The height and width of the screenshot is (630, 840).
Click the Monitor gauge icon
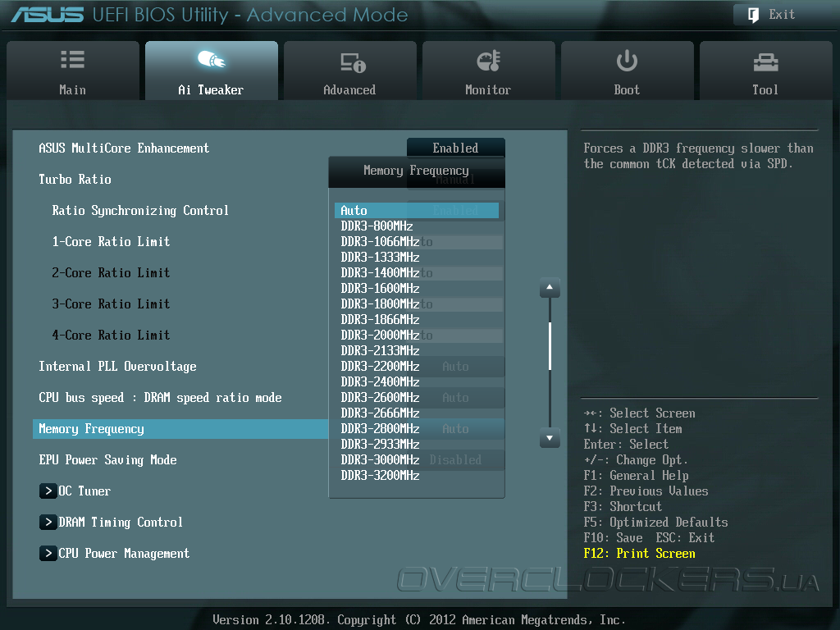[x=489, y=61]
